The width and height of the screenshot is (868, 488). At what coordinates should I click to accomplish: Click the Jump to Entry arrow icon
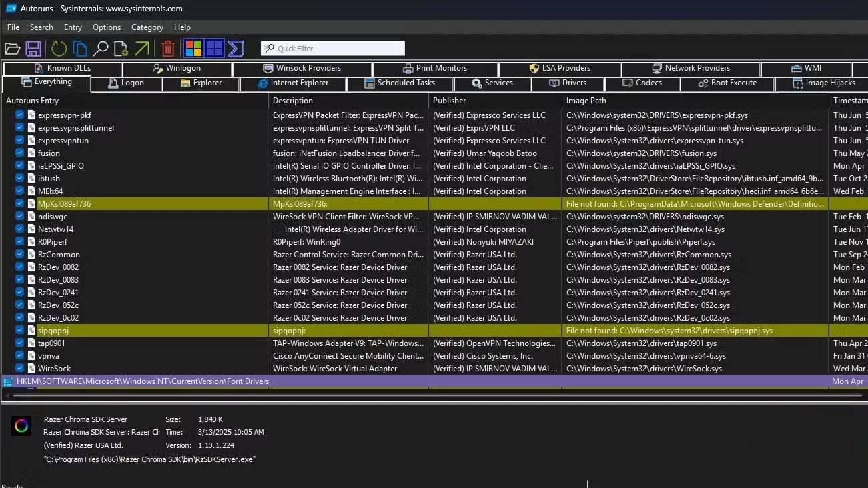pyautogui.click(x=142, y=49)
